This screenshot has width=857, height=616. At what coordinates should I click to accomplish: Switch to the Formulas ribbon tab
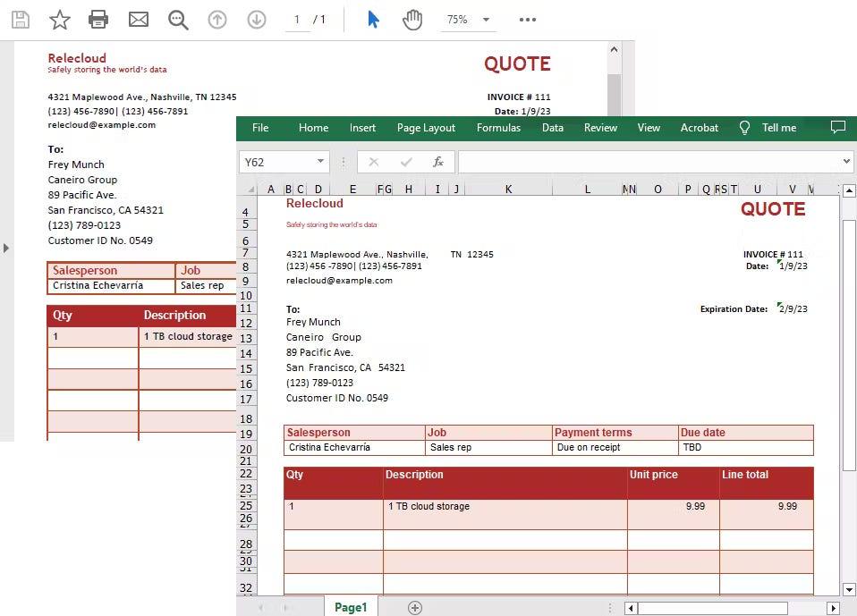498,128
